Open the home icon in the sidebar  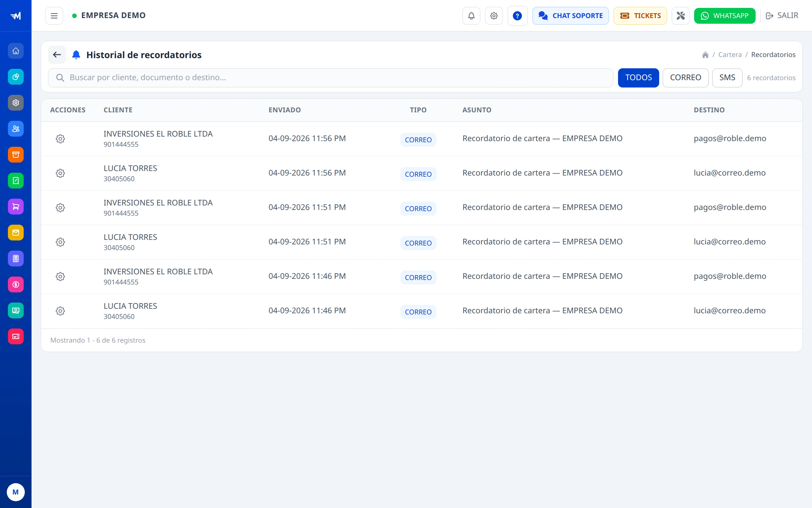(x=16, y=51)
